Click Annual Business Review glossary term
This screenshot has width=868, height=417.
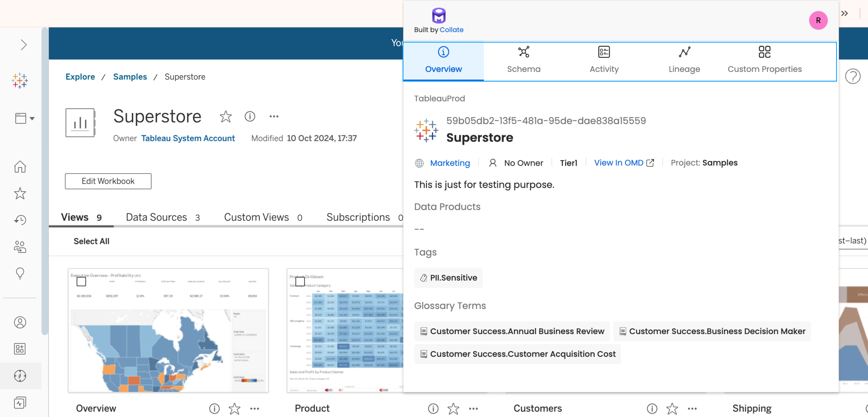(512, 331)
